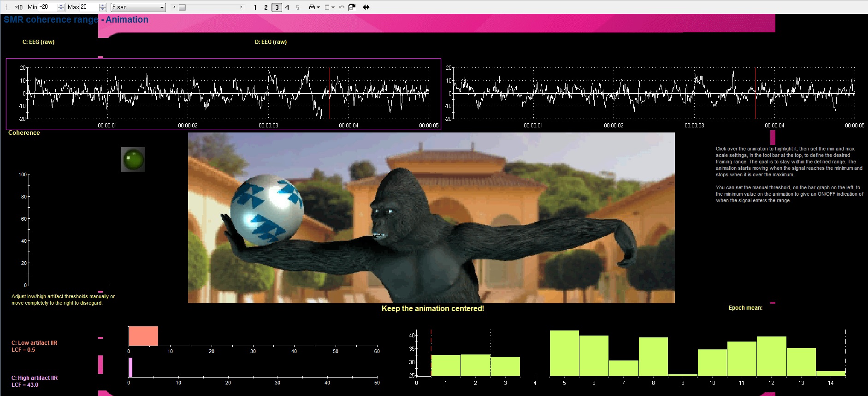Select currently active screen 3 button

(x=277, y=7)
